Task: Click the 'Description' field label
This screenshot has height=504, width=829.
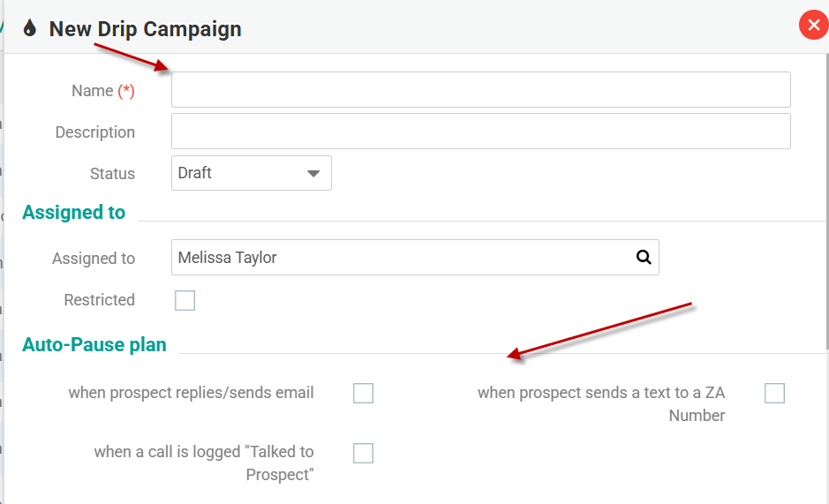Action: pos(94,132)
